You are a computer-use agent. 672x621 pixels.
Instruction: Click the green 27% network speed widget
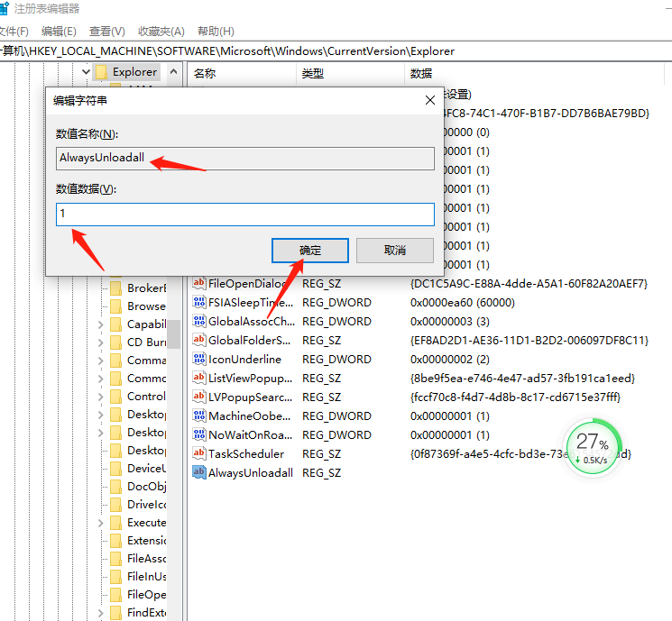click(x=591, y=444)
